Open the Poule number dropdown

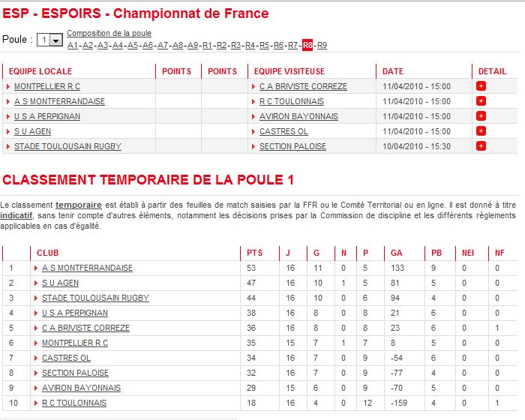click(x=49, y=40)
